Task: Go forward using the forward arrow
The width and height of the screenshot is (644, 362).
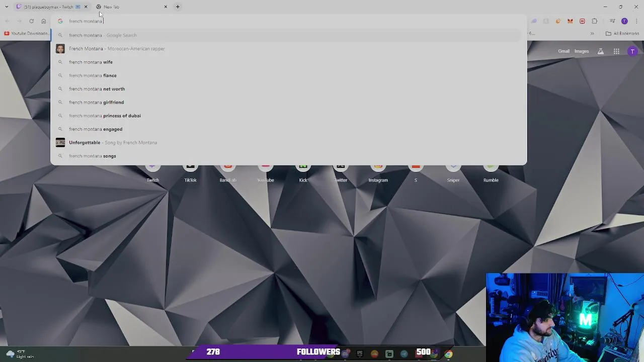Action: tap(19, 21)
